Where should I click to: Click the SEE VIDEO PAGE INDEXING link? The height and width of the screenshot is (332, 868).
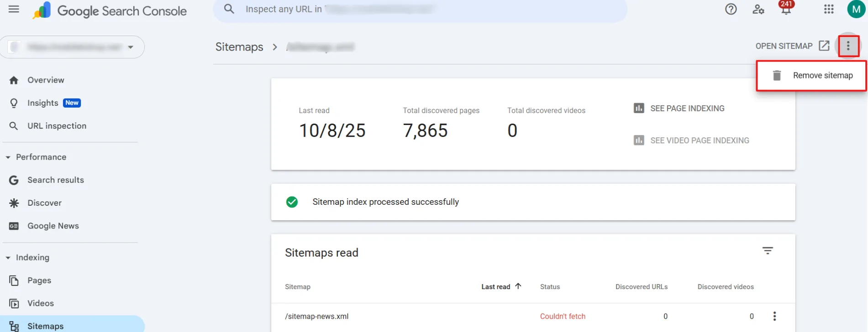pos(700,140)
